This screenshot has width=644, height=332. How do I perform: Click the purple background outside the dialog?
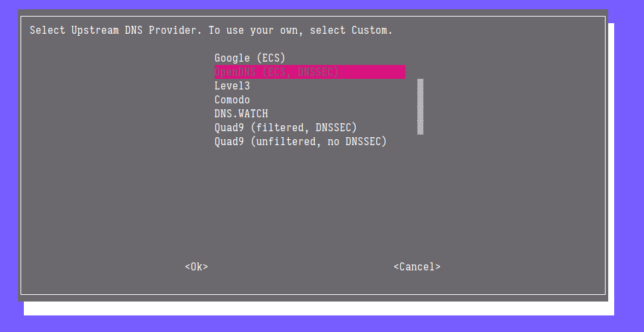pyautogui.click(x=628, y=166)
